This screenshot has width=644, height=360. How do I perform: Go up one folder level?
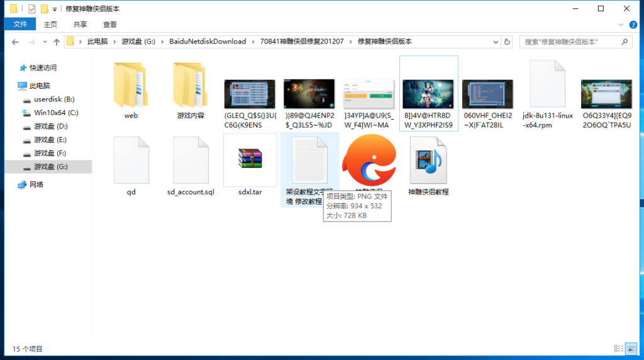click(57, 42)
